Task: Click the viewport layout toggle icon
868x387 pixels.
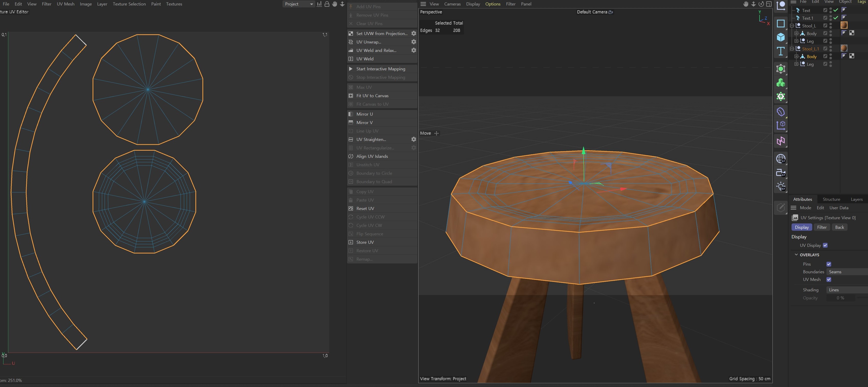Action: click(769, 4)
